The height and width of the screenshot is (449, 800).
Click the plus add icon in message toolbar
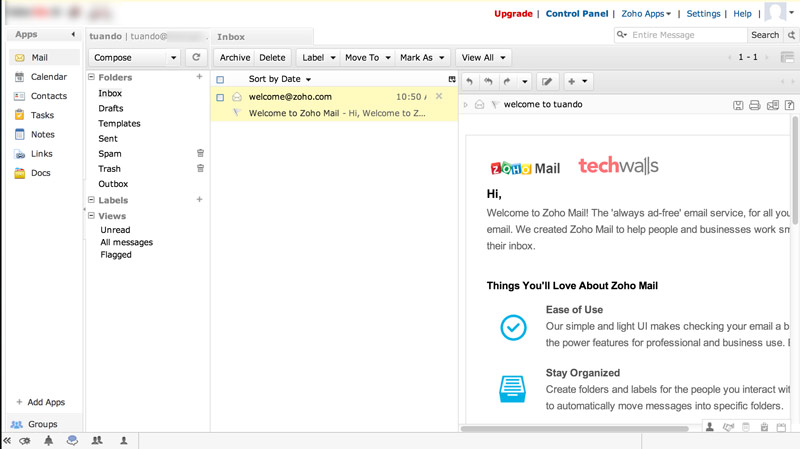571,81
